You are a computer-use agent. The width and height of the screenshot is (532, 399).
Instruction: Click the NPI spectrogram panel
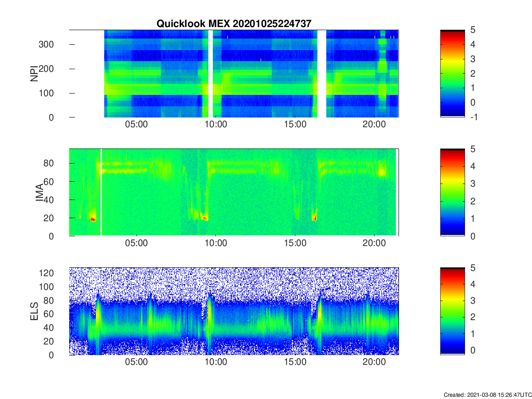click(x=234, y=74)
